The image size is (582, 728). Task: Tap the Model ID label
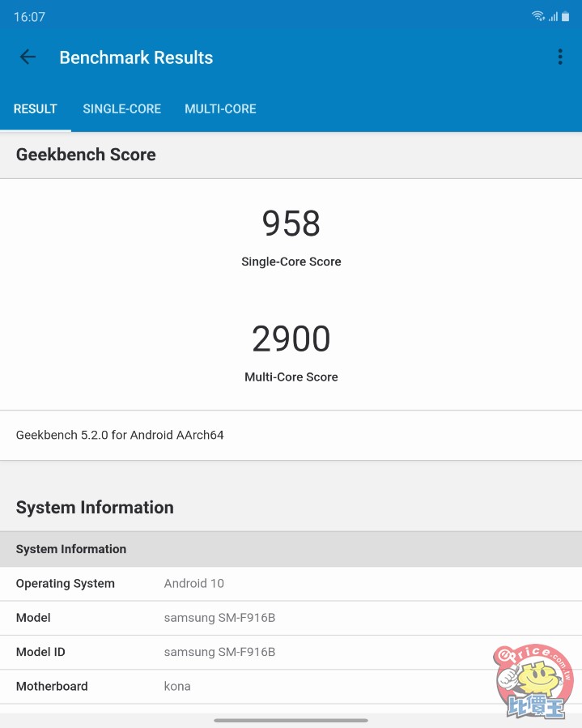[x=40, y=653]
